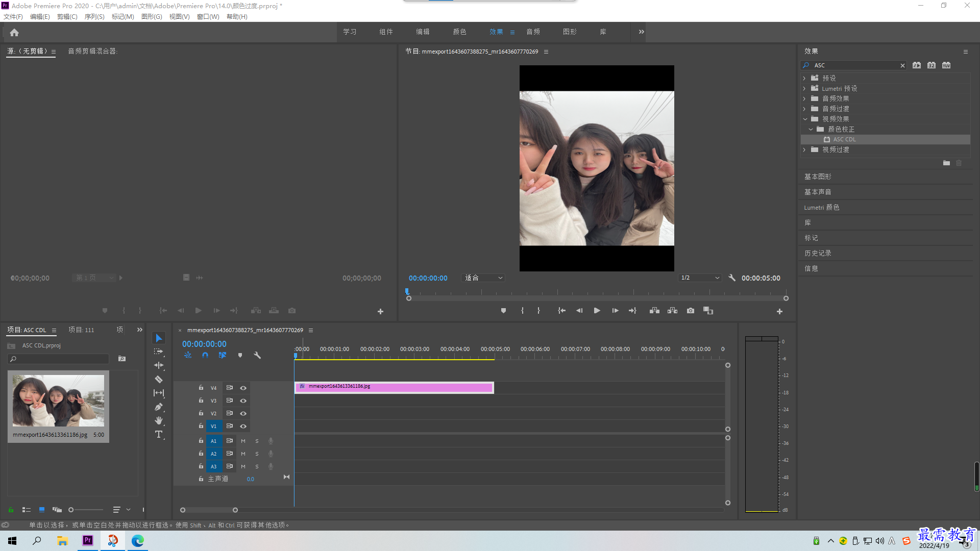Click the 32-bit color filter icon
The image size is (980, 551).
[932, 65]
